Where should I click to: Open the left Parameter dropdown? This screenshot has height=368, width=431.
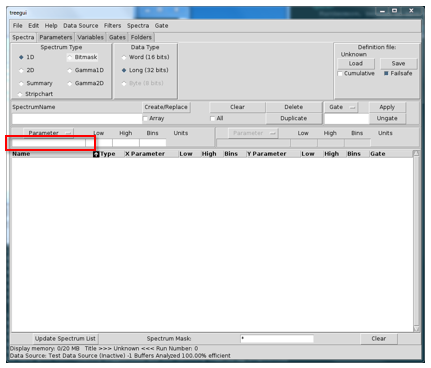(x=49, y=133)
